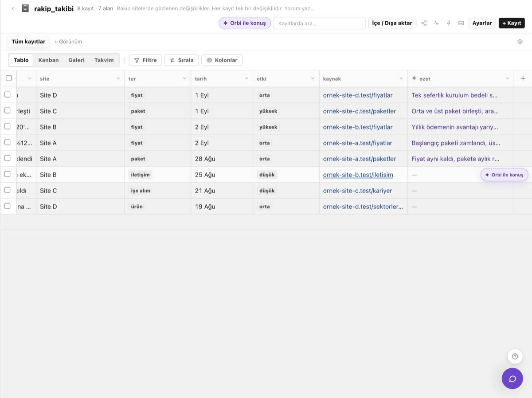Open the ornek-site-b.test/iletisim link

[x=358, y=175]
